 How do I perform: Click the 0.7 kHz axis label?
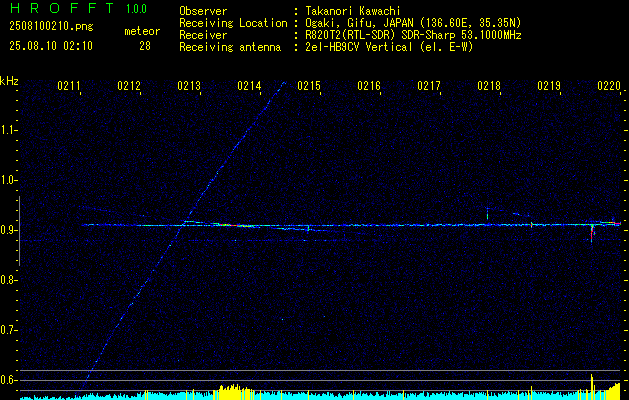pos(8,330)
